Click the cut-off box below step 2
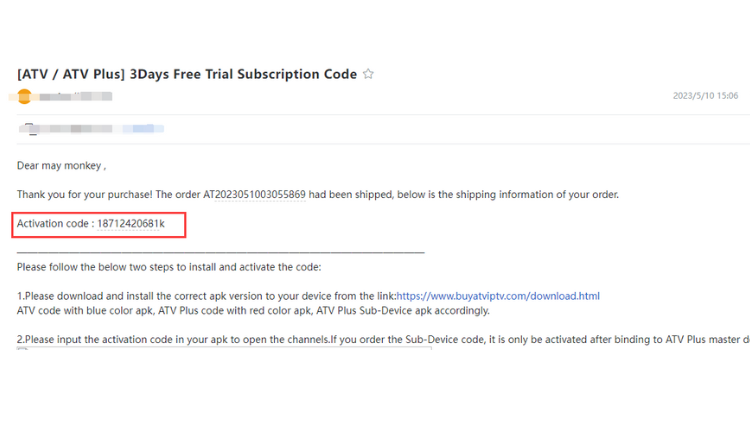 coord(224,348)
